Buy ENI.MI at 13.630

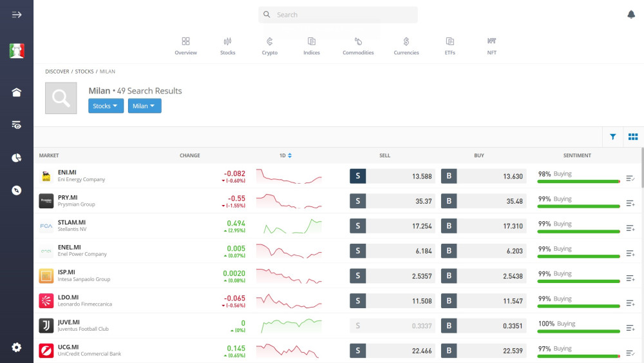[484, 176]
